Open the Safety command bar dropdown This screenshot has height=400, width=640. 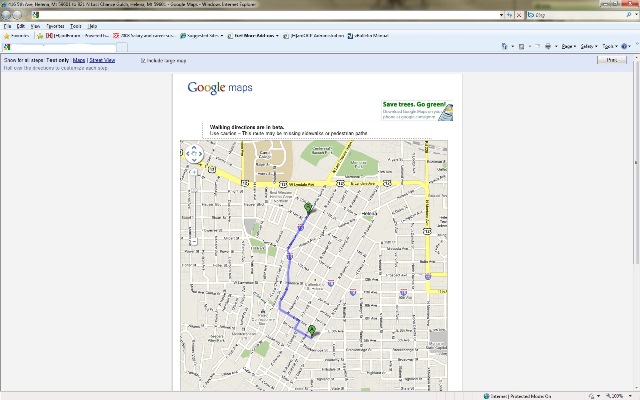click(x=589, y=47)
